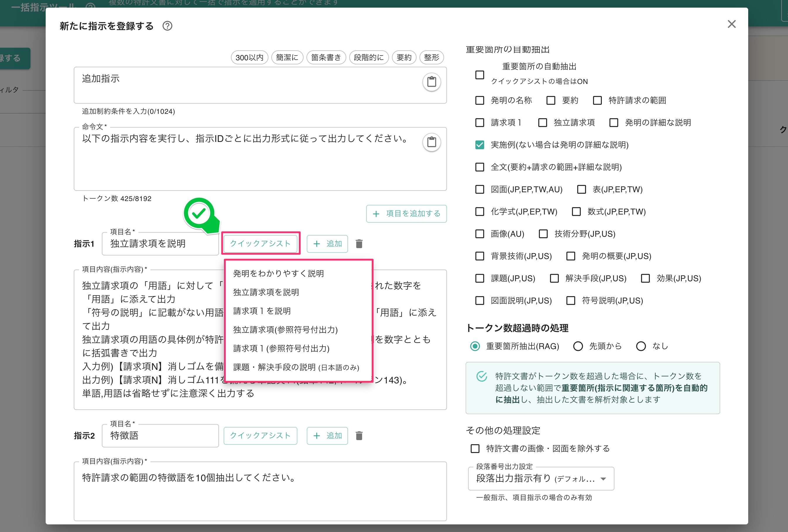Pick 請求項1(参照符号付出力) menu entry
This screenshot has width=788, height=532.
click(x=298, y=349)
